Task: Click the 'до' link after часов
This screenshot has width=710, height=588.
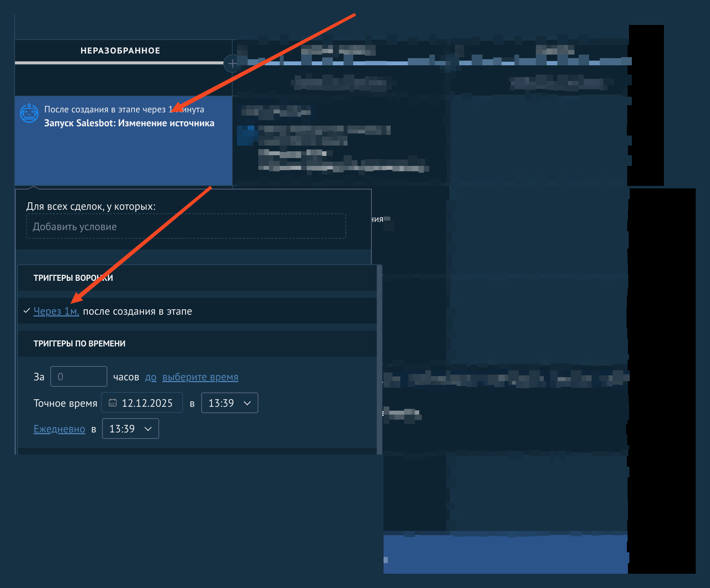Action: 151,377
